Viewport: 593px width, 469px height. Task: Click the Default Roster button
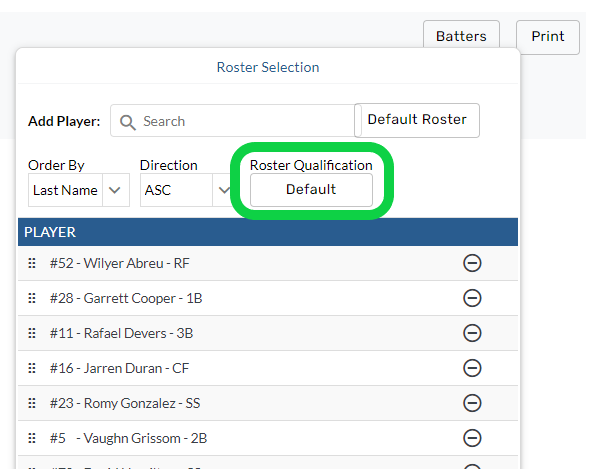417,120
